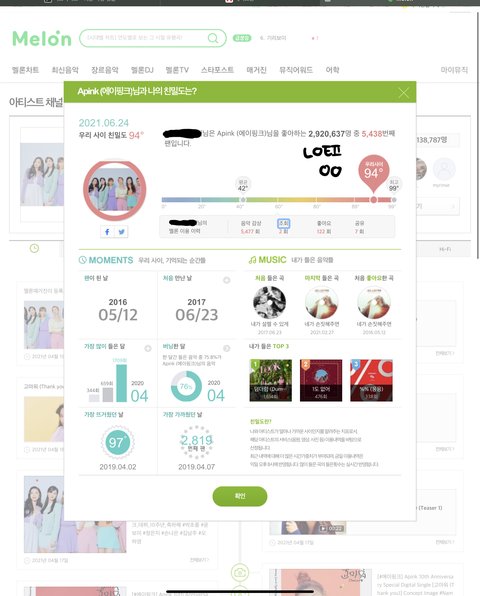Share result via Twitter icon
Viewport: 480px width, 596px height.
pyautogui.click(x=121, y=232)
